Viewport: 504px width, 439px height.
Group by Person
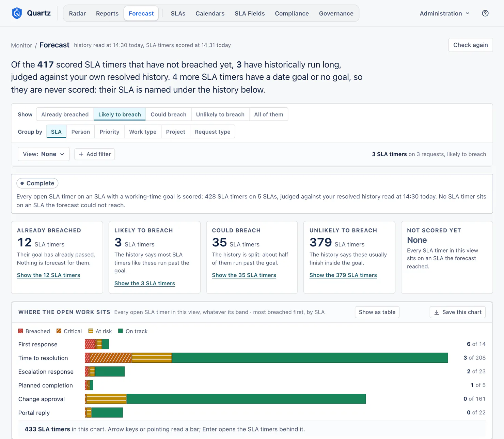(81, 132)
